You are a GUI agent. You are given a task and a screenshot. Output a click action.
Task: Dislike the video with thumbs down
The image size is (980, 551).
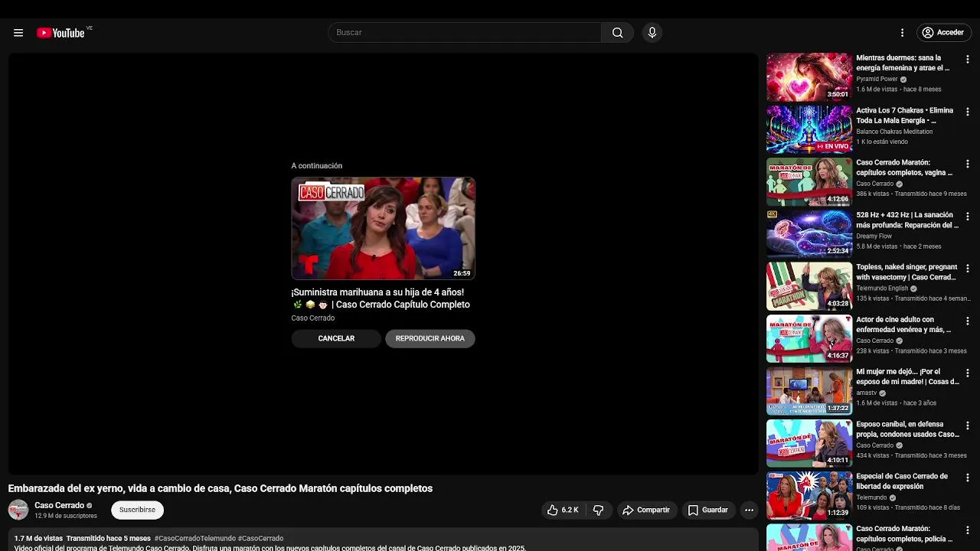599,510
